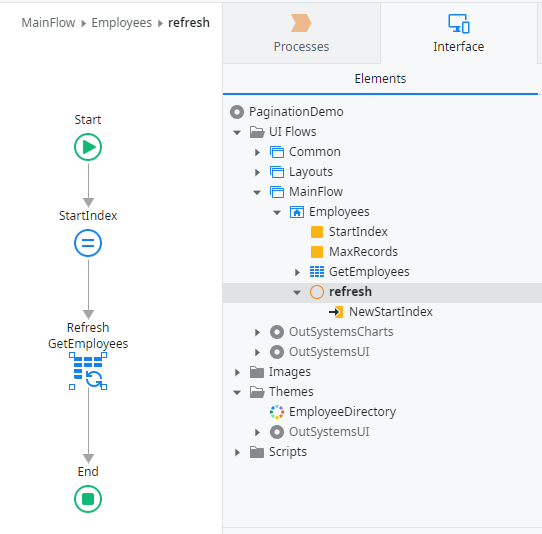Screen dimensions: 542x534
Task: Click the OutSystemsUI icon under UI Flows
Action: pyautogui.click(x=277, y=352)
